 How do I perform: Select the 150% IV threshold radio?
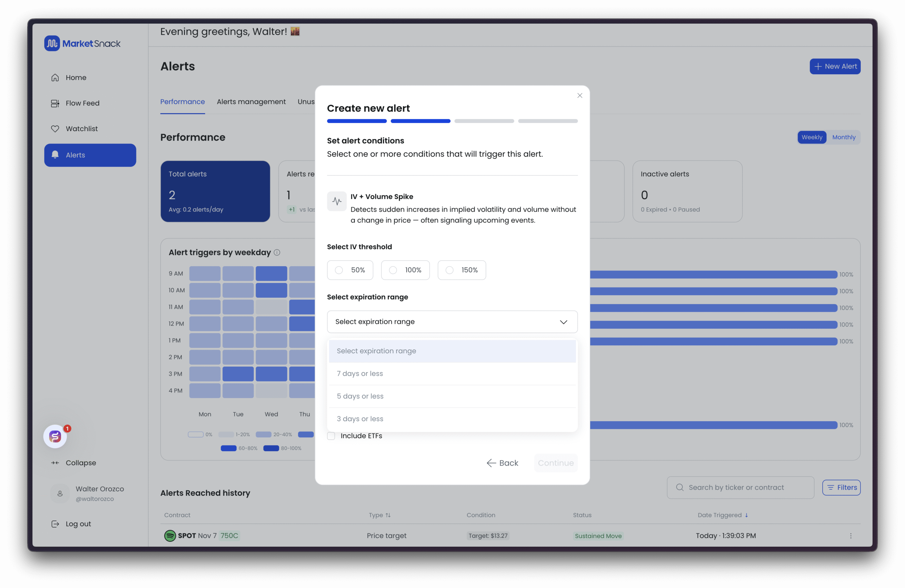449,270
